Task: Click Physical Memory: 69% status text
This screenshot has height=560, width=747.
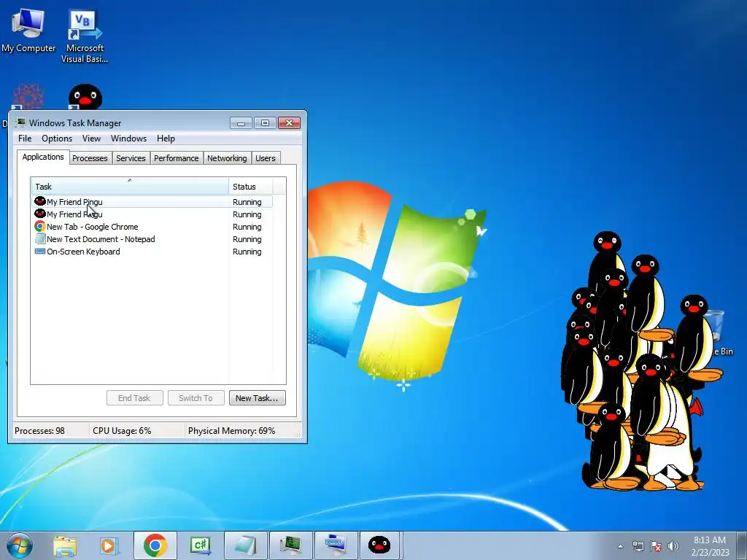Action: (231, 430)
